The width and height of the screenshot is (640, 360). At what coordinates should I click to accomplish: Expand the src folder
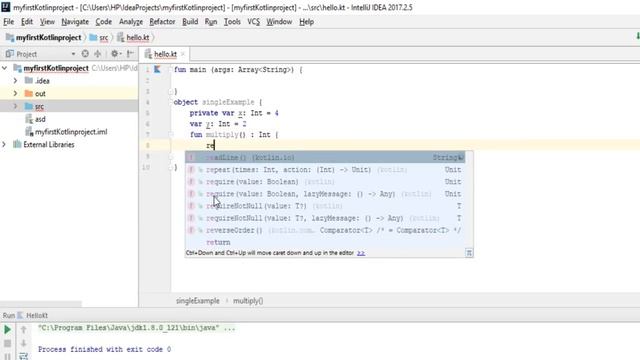tap(16, 106)
